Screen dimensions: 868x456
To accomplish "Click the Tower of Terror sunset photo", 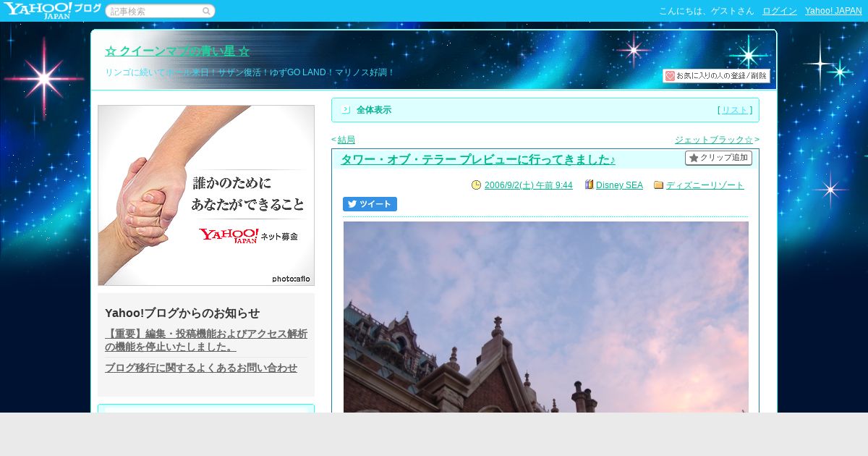I will point(546,317).
